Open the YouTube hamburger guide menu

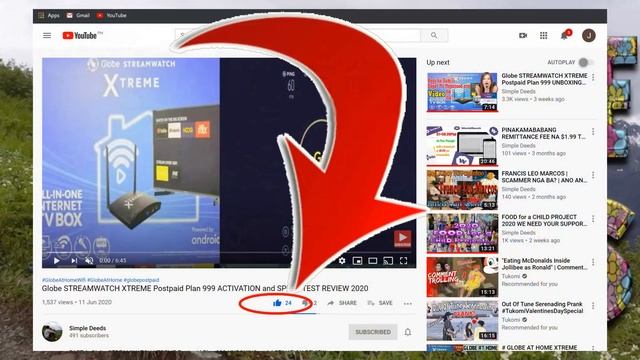pyautogui.click(x=47, y=36)
